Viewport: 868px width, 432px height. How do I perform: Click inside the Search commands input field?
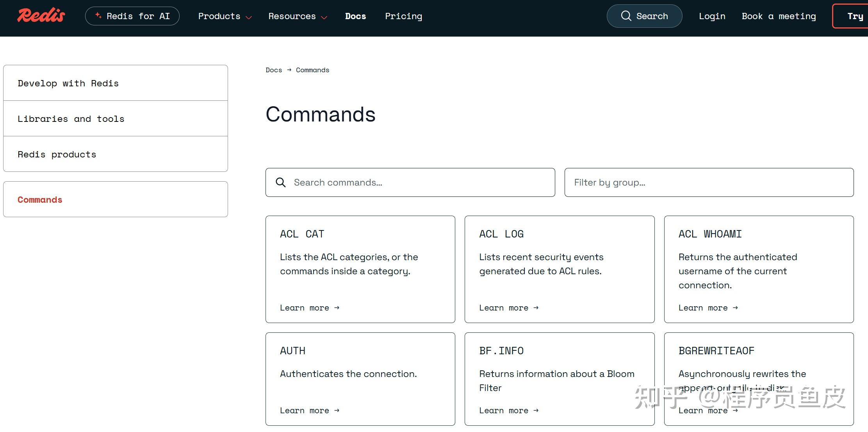coord(390,182)
